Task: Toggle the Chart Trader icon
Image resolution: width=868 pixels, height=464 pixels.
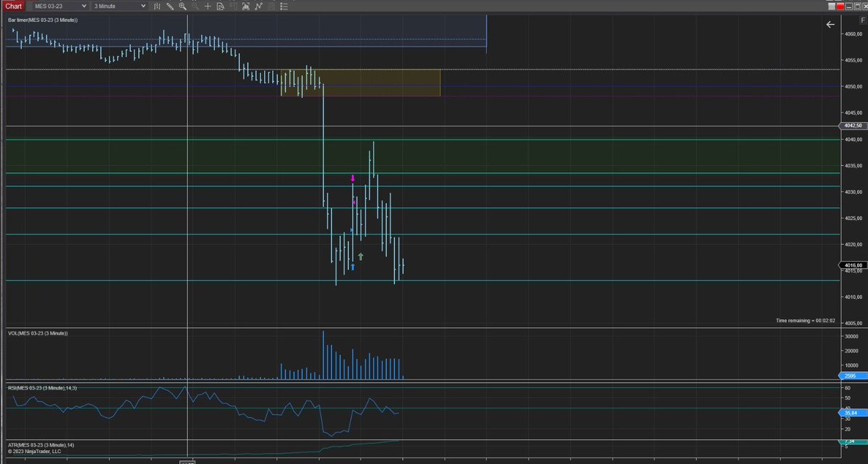Action: tap(233, 6)
